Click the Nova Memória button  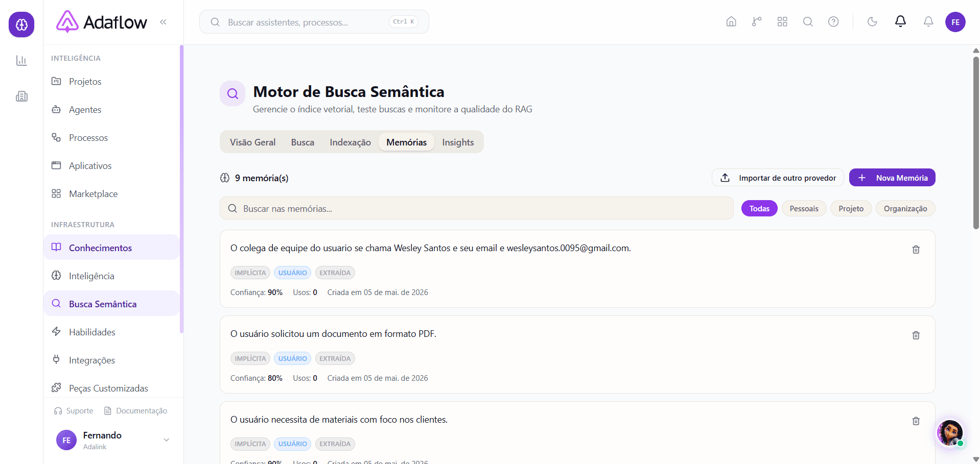tap(892, 178)
